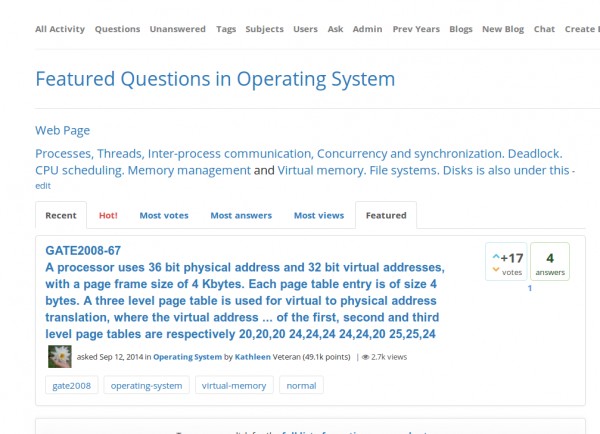This screenshot has width=600, height=434.
Task: Open the Tags navigation item
Action: [x=226, y=29]
